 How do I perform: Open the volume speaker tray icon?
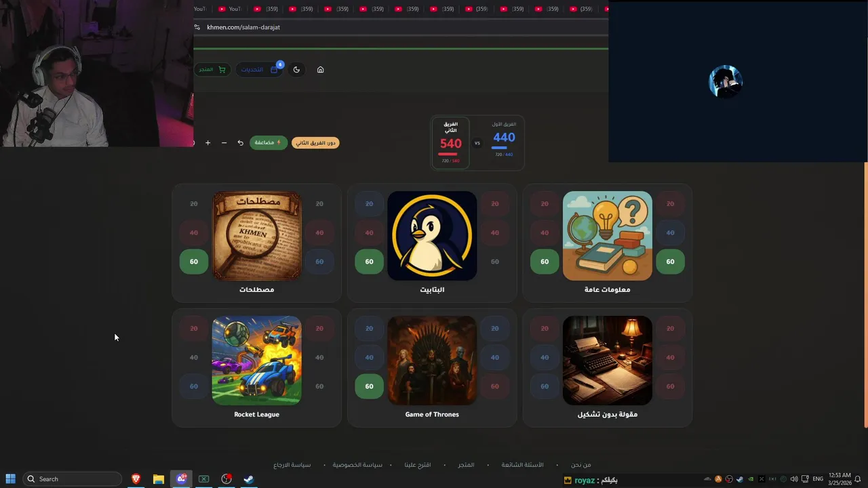[794, 479]
